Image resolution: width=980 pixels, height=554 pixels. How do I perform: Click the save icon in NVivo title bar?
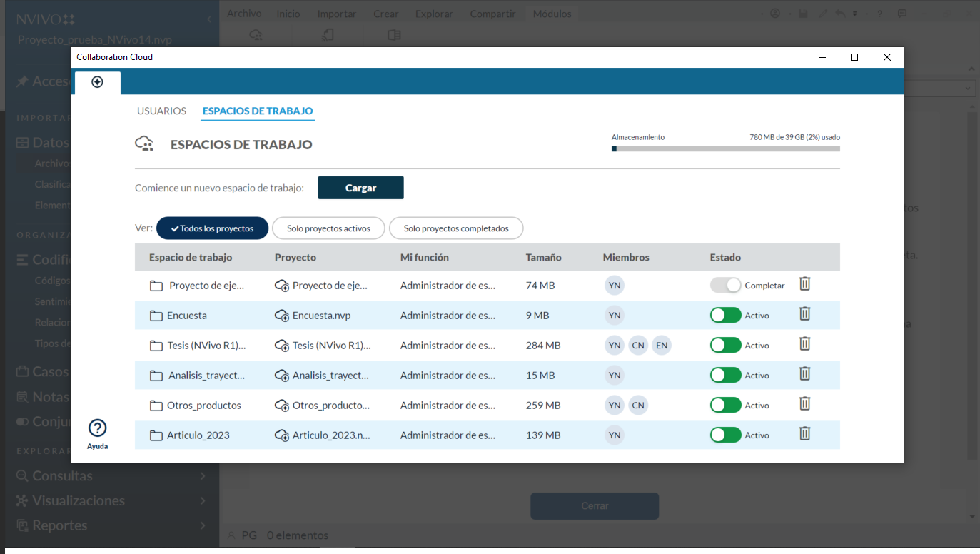click(x=803, y=14)
